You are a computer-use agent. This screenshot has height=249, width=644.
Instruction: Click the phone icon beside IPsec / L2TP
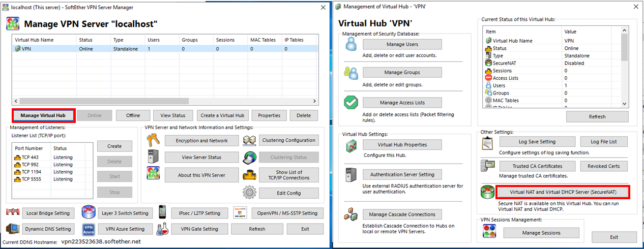(162, 212)
